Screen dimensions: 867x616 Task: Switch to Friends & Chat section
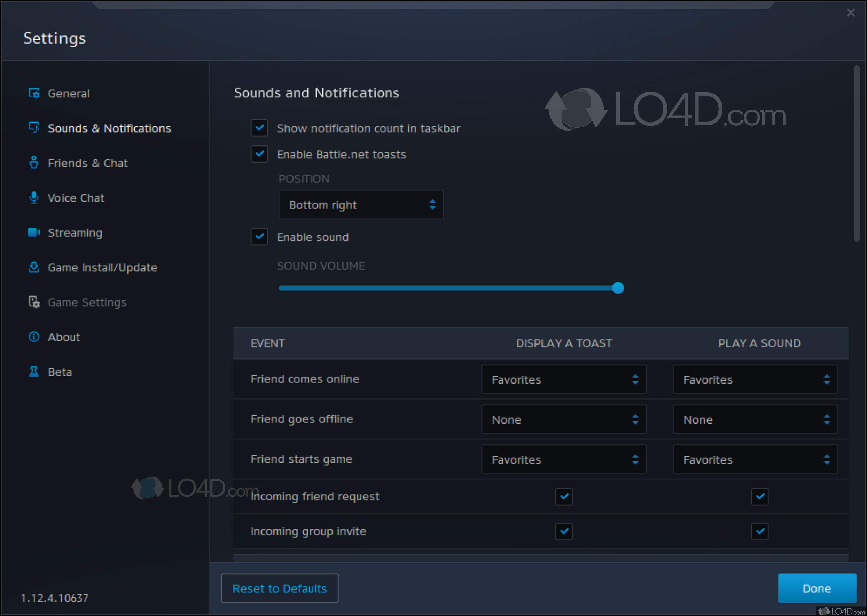coord(88,163)
